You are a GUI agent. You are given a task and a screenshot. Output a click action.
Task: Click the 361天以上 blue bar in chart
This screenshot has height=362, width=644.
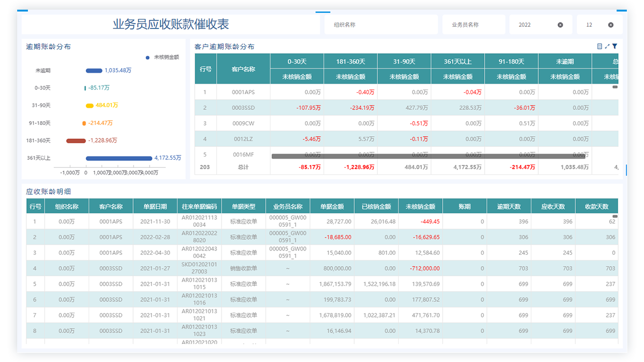[x=119, y=158]
